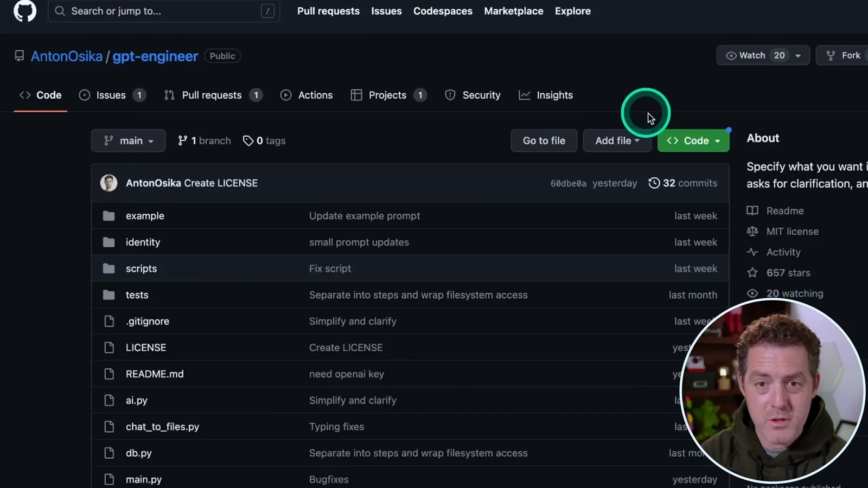Image resolution: width=868 pixels, height=488 pixels.
Task: Click the .gitignore file icon
Action: tap(109, 322)
